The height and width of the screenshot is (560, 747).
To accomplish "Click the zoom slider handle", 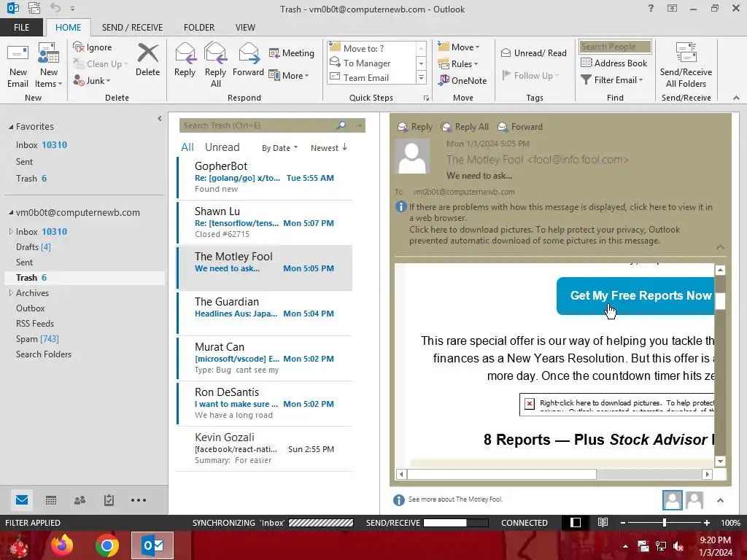I will [664, 522].
